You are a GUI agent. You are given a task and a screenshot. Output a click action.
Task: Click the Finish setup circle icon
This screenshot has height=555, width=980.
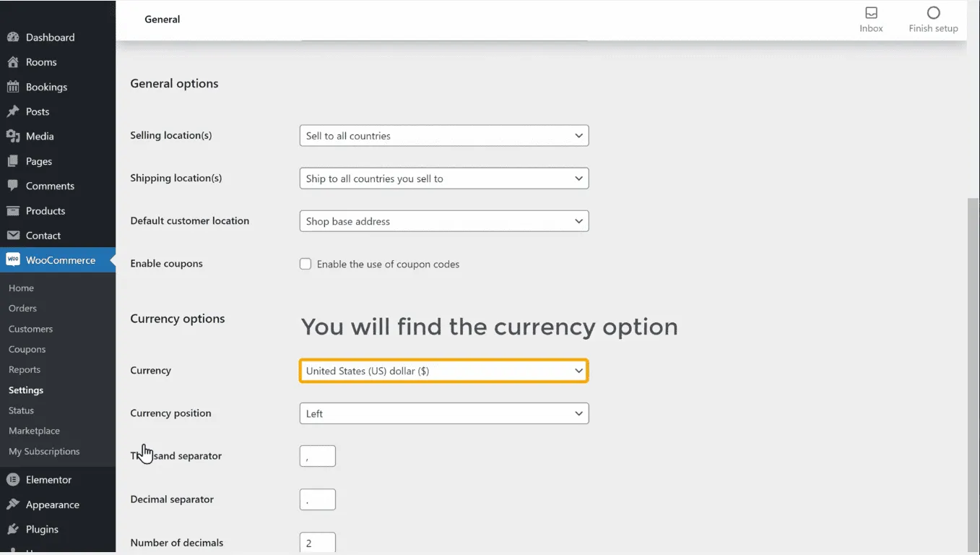933,13
